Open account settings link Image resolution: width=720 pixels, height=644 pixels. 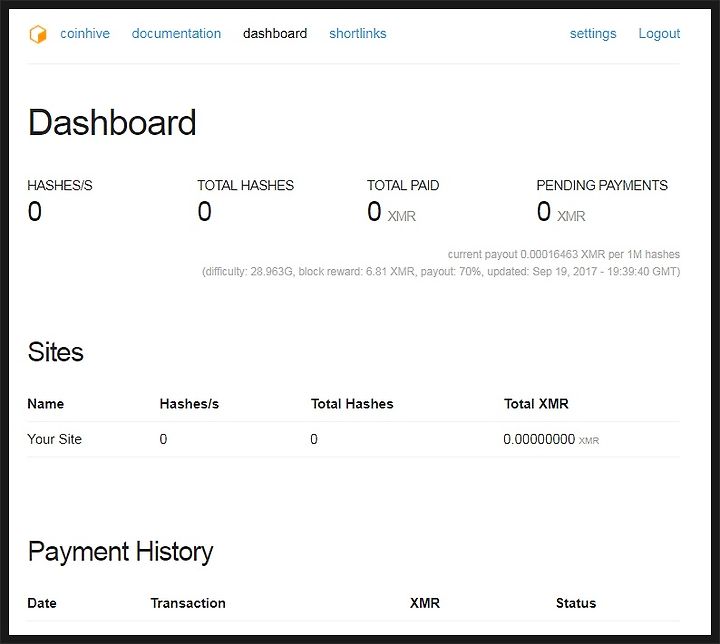(593, 34)
